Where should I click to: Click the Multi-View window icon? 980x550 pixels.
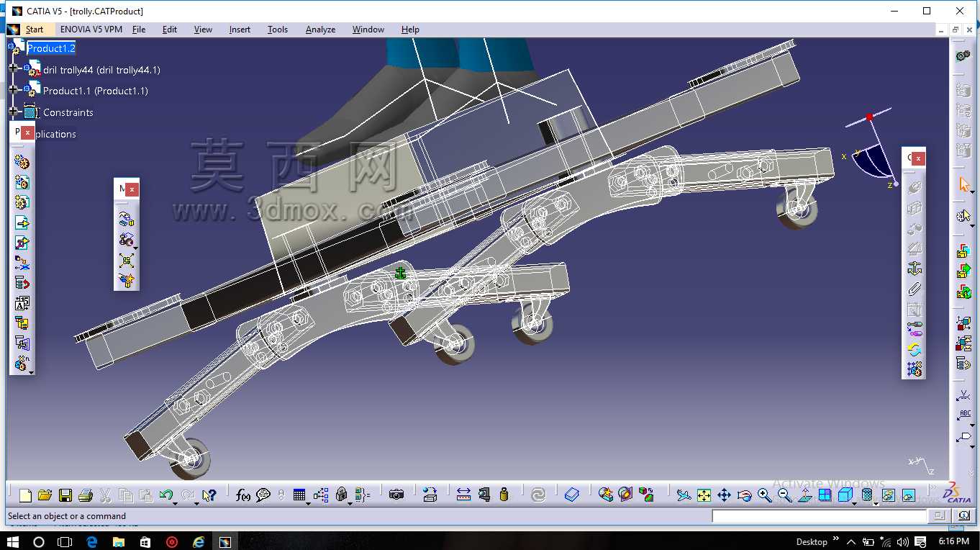tap(825, 495)
